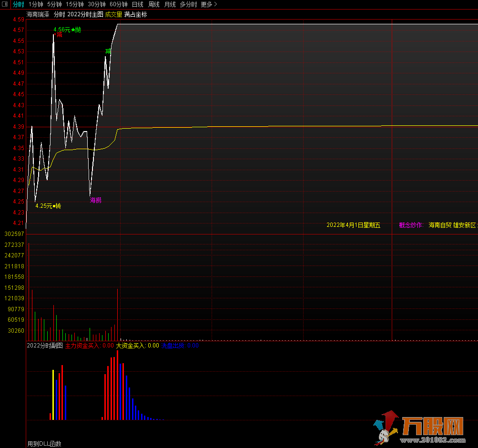Click volume axis label 151298
This screenshot has width=478, height=448.
[x=14, y=287]
